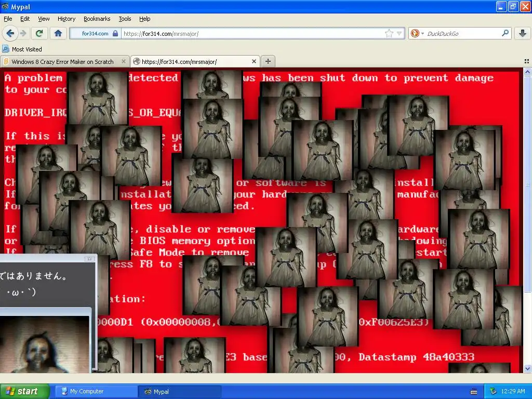This screenshot has height=399, width=532.
Task: Click the keyboard icon in system tray
Action: pos(474,392)
